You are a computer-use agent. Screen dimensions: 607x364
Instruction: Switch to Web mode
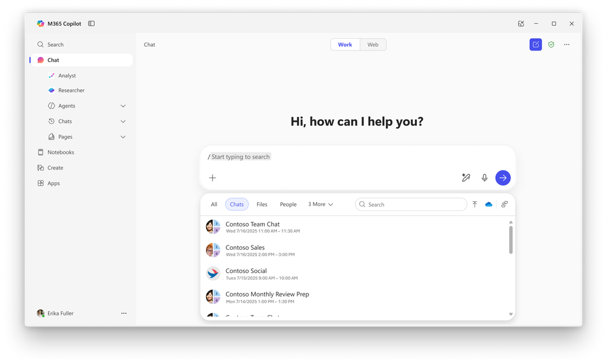[372, 44]
